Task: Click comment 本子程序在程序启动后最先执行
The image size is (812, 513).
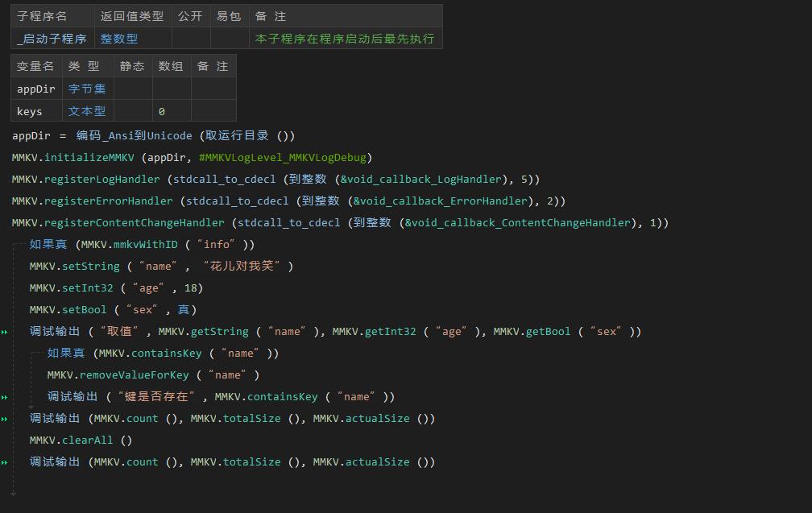Action: point(345,39)
